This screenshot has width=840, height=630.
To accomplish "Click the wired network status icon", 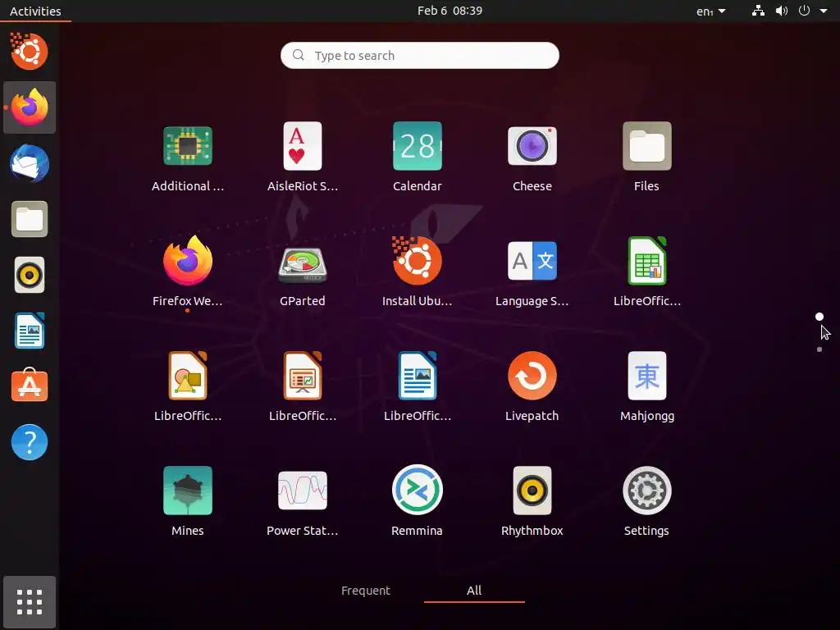I will coord(758,11).
